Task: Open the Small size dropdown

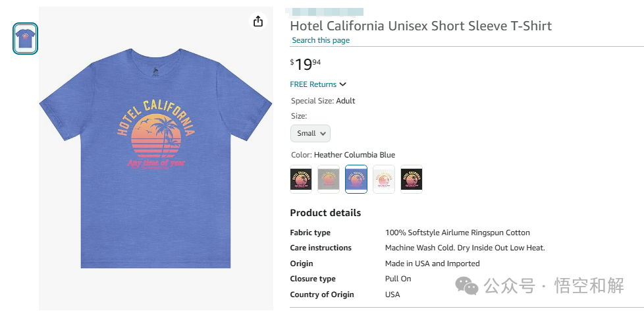Action: pos(310,133)
